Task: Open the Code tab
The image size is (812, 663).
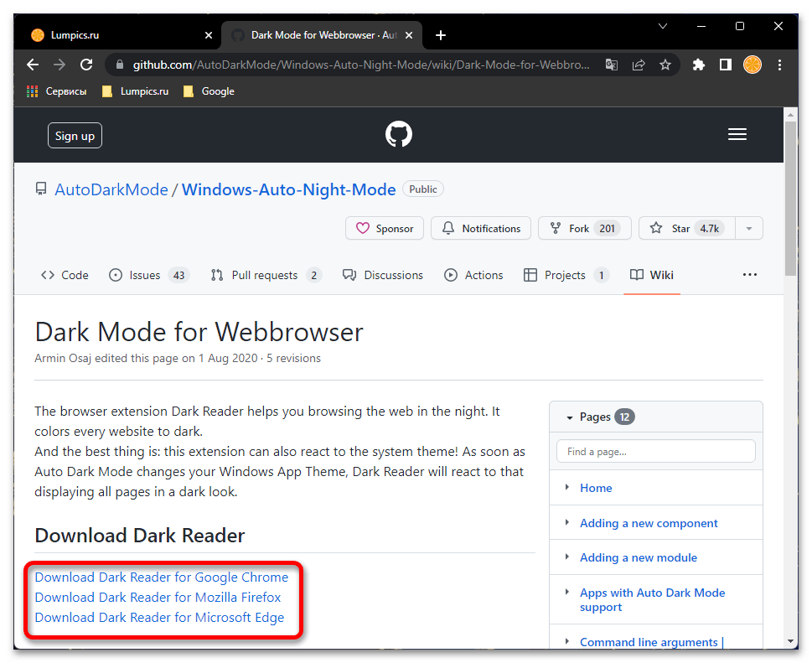Action: 65,275
